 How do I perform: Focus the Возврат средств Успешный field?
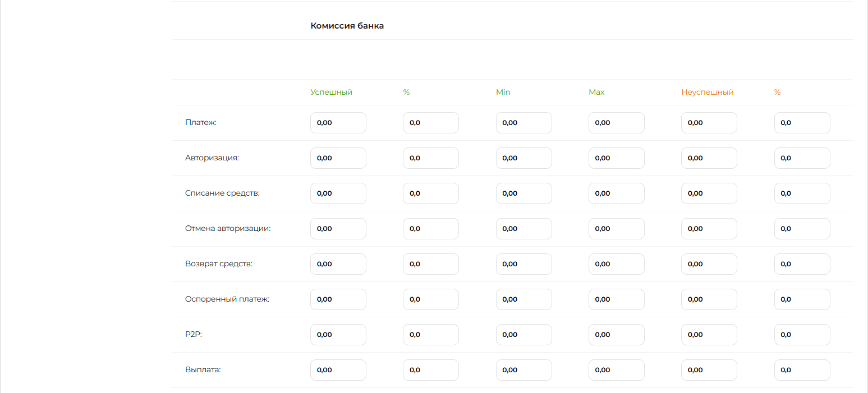coord(338,264)
